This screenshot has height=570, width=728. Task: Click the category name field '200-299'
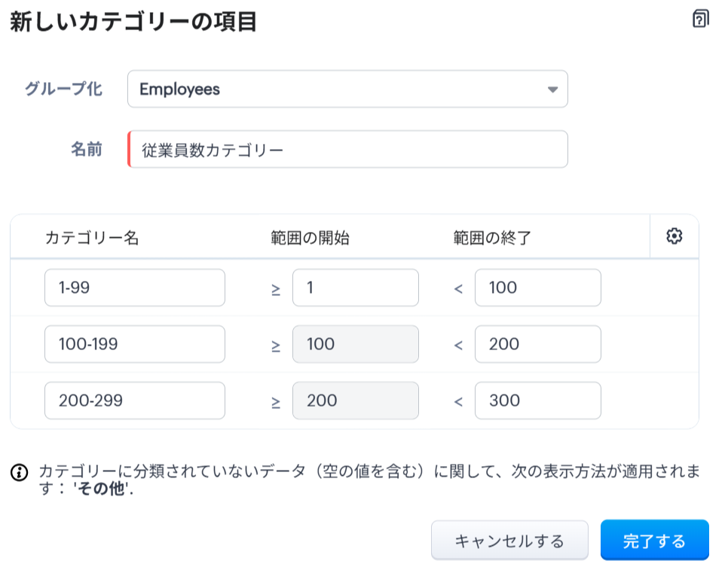click(x=135, y=401)
